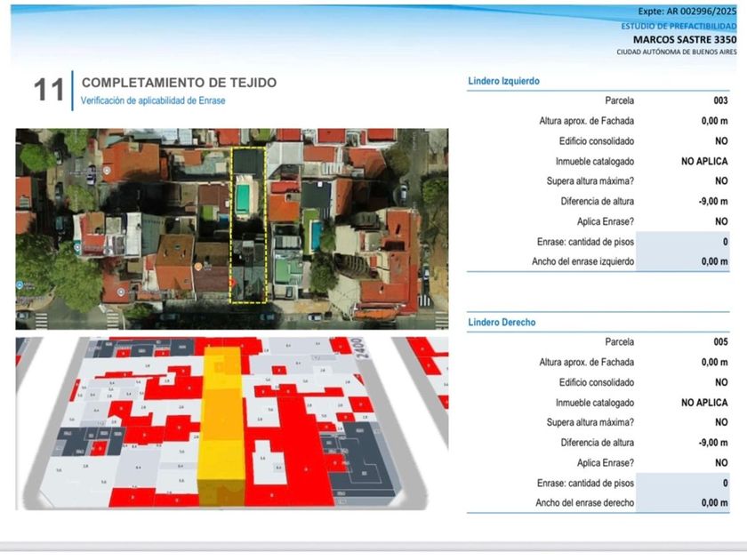This screenshot has height=560, width=747.
Task: Click Altura aprox. de Fachada value for Lindero Izquierdo
Action: (714, 121)
